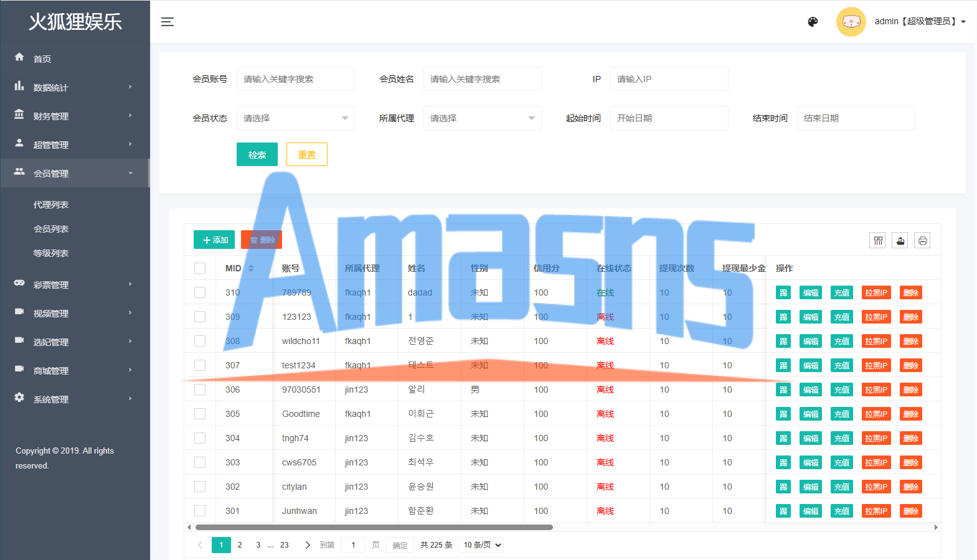
Task: Open the 会员状态 dropdown
Action: [296, 118]
